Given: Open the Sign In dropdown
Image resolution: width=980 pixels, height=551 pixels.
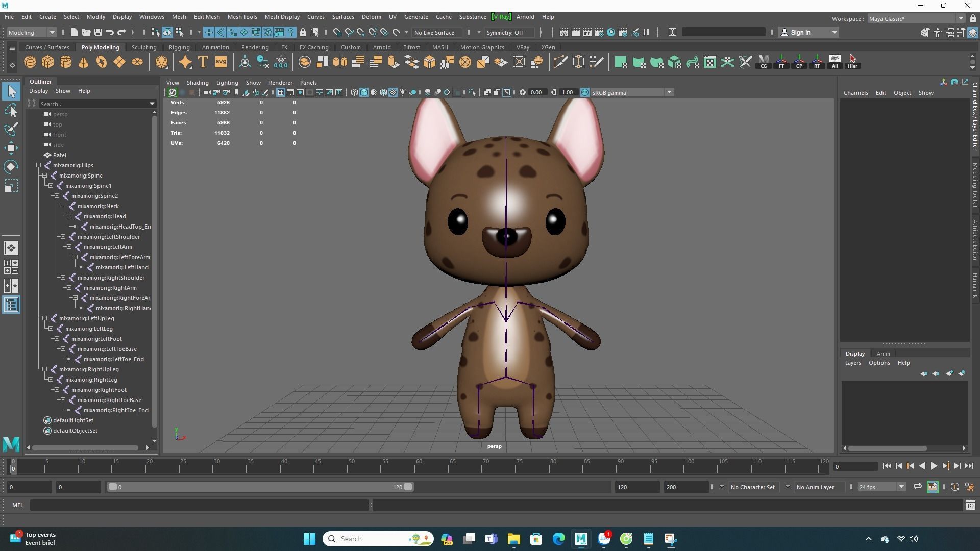Looking at the screenshot, I should (809, 32).
